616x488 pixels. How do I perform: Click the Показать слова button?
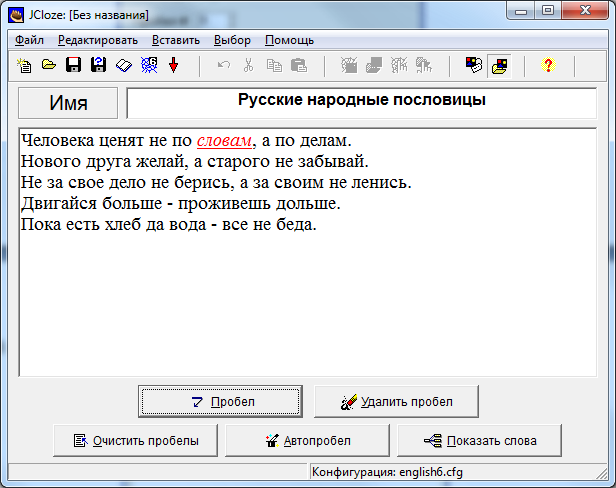click(479, 440)
